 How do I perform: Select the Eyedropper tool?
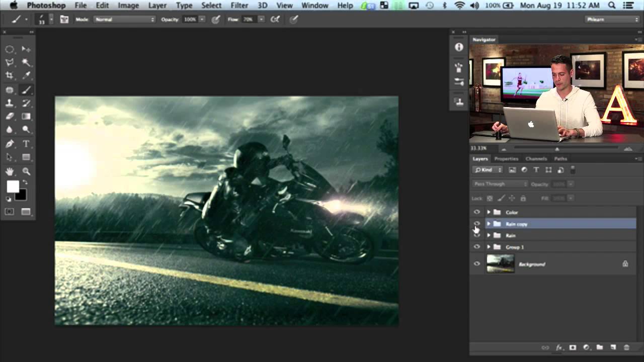click(26, 75)
